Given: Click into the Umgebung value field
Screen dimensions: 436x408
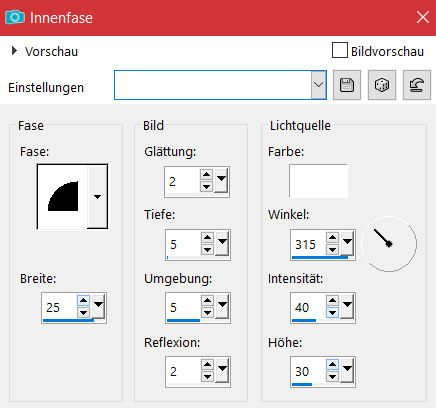Looking at the screenshot, I should click(183, 307).
